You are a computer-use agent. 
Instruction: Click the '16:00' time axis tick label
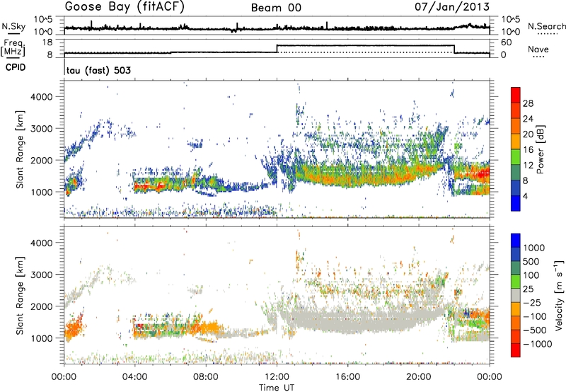pyautogui.click(x=347, y=377)
